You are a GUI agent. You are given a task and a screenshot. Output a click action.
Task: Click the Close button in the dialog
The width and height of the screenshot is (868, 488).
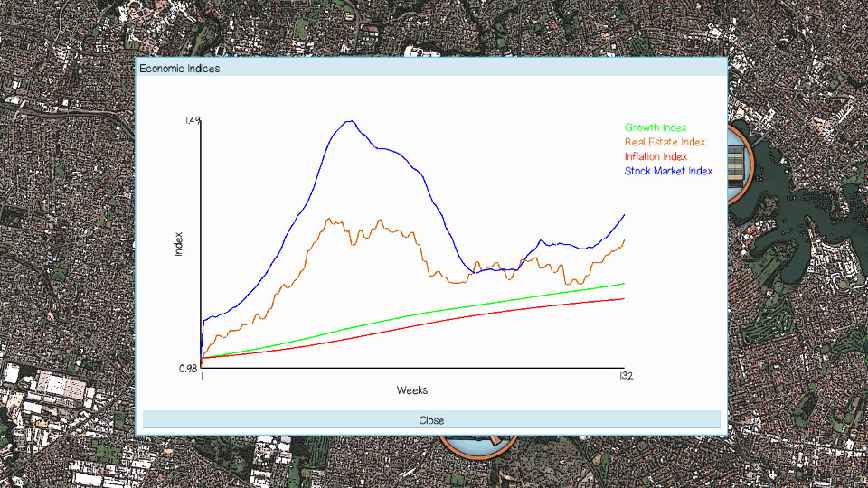[x=431, y=419]
